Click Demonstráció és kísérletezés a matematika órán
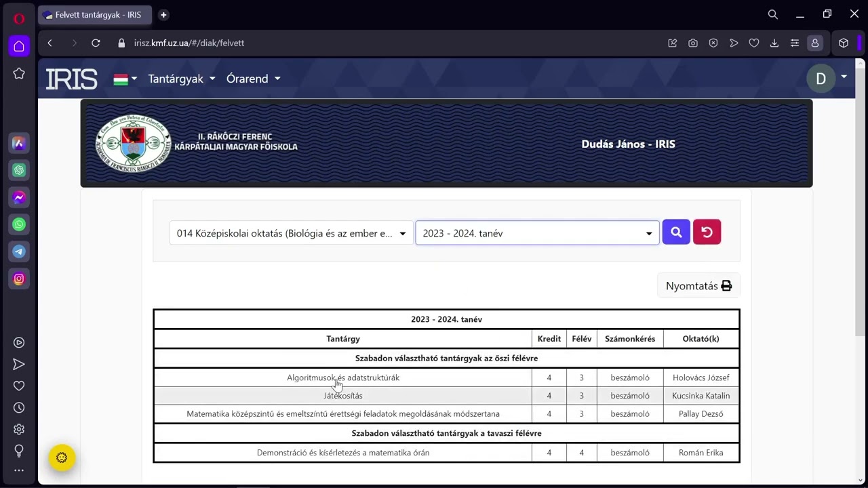Image resolution: width=868 pixels, height=488 pixels. point(343,453)
